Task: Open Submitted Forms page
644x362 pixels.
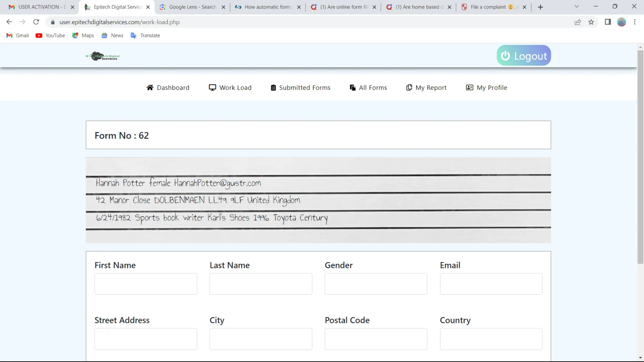Action: [301, 88]
